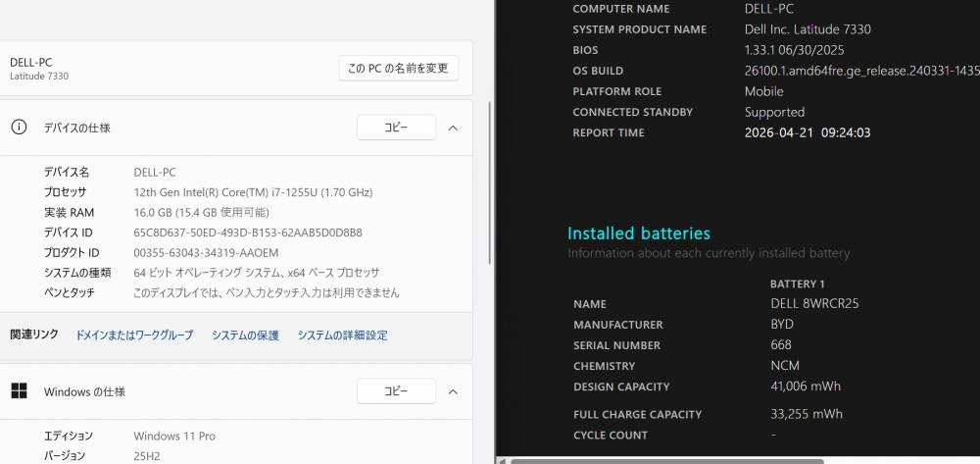Click the BATTERY 1 column header
The height and width of the screenshot is (464, 980).
tap(797, 284)
